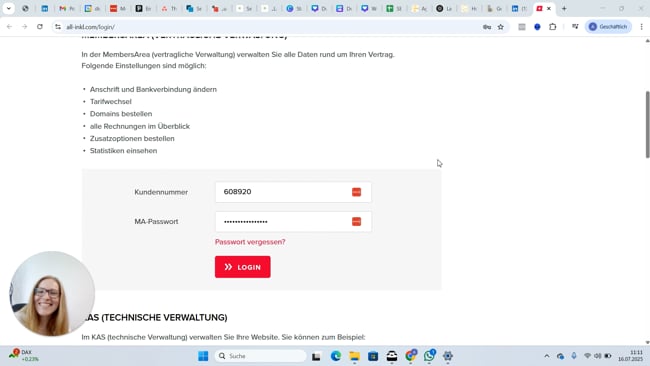Open the media control icon in toolbar
The height and width of the screenshot is (366, 650).
click(x=575, y=27)
